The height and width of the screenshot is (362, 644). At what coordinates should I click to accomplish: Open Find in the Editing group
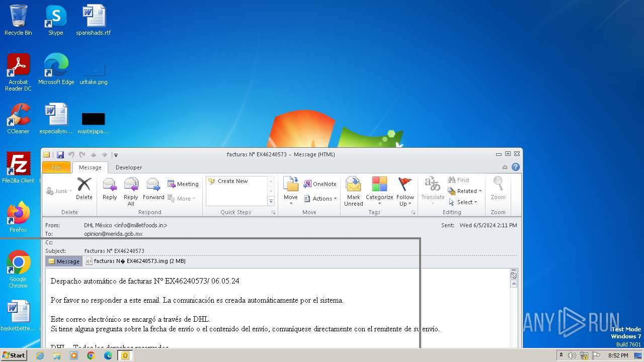coord(458,180)
